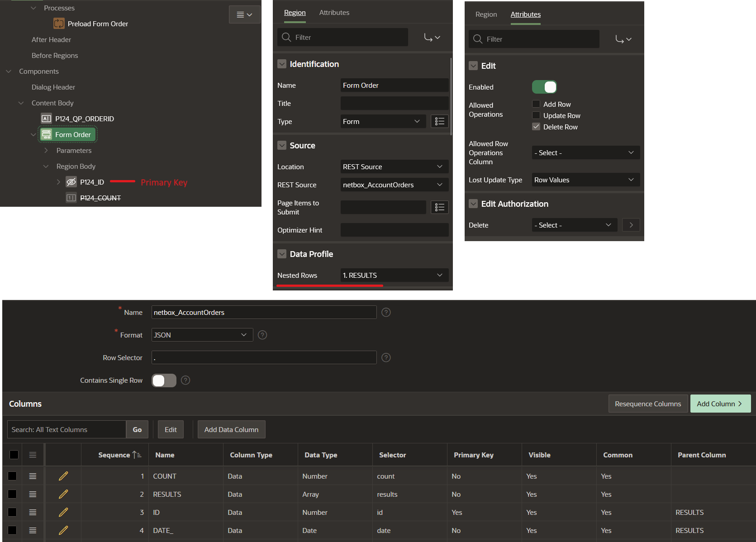Click the hidden P124_ID item icon
The height and width of the screenshot is (542, 756).
[71, 182]
